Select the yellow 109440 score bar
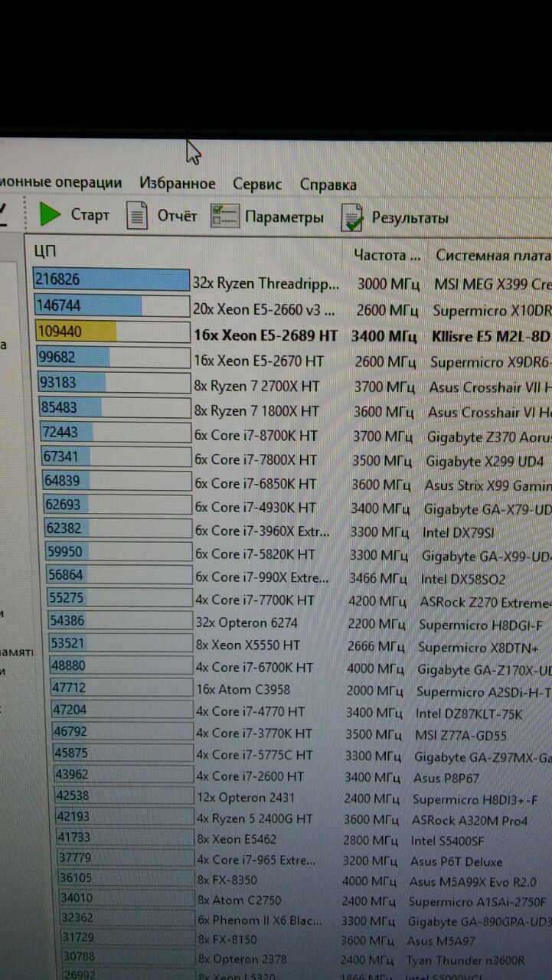This screenshot has width=552, height=980. tap(112, 332)
